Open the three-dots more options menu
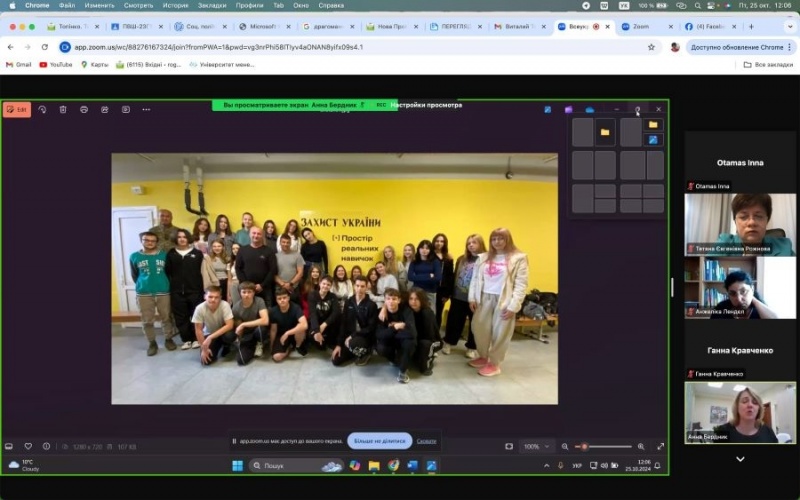 click(x=146, y=109)
